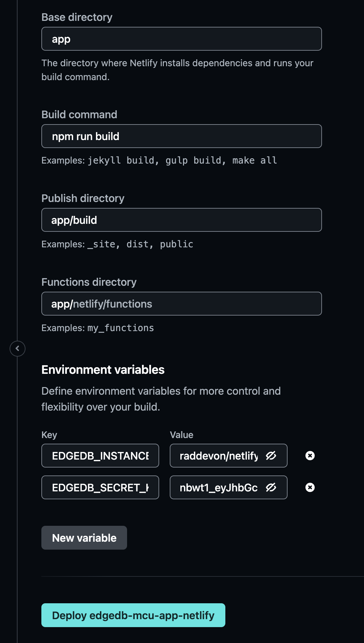Image resolution: width=364 pixels, height=643 pixels.
Task: Remove the EDGEDB_SECRET_KEY environment variable
Action: point(310,487)
